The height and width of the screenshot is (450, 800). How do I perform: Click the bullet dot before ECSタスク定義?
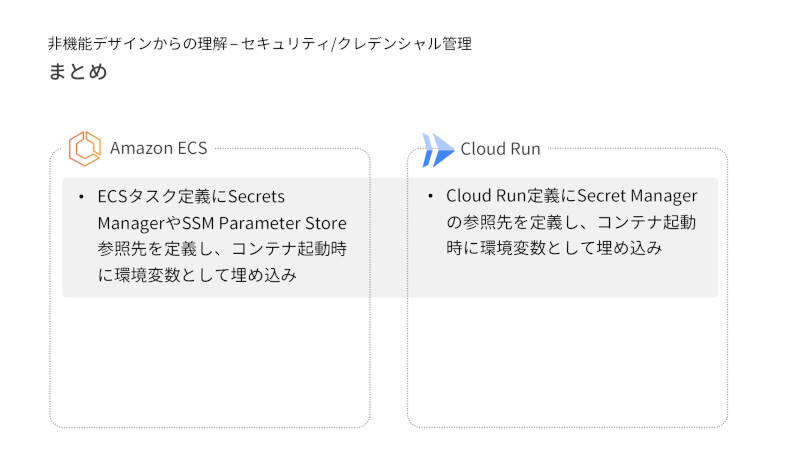[80, 197]
